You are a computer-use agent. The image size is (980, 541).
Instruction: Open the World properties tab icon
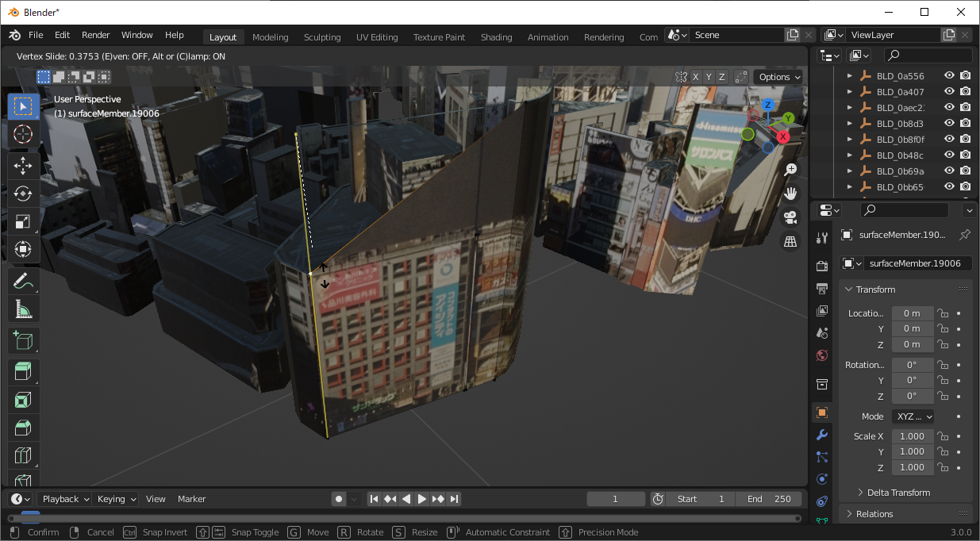click(822, 355)
